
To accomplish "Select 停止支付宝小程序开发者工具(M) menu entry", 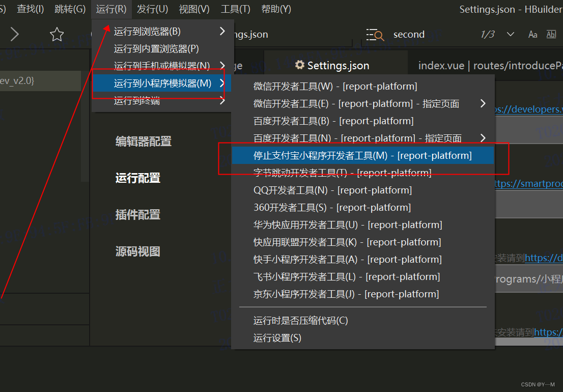I will coord(363,155).
